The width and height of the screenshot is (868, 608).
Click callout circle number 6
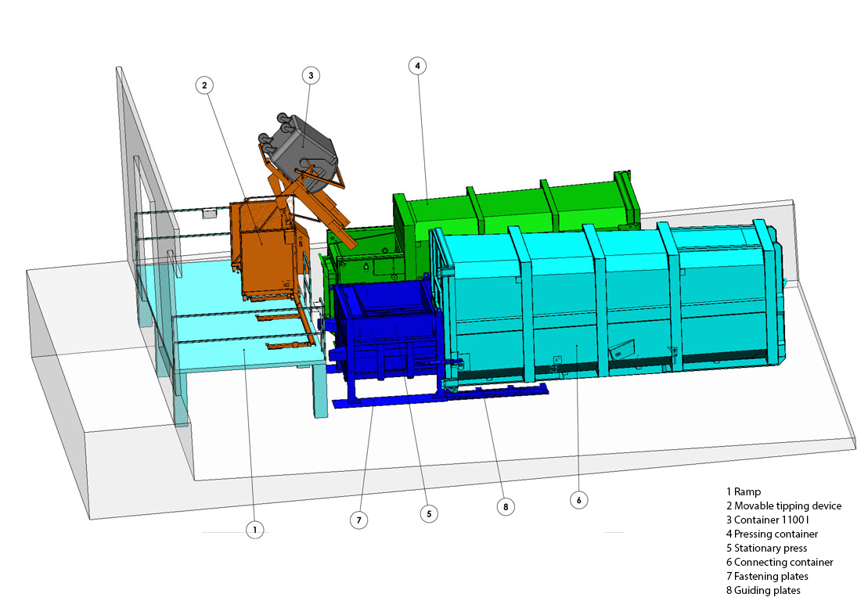[579, 500]
